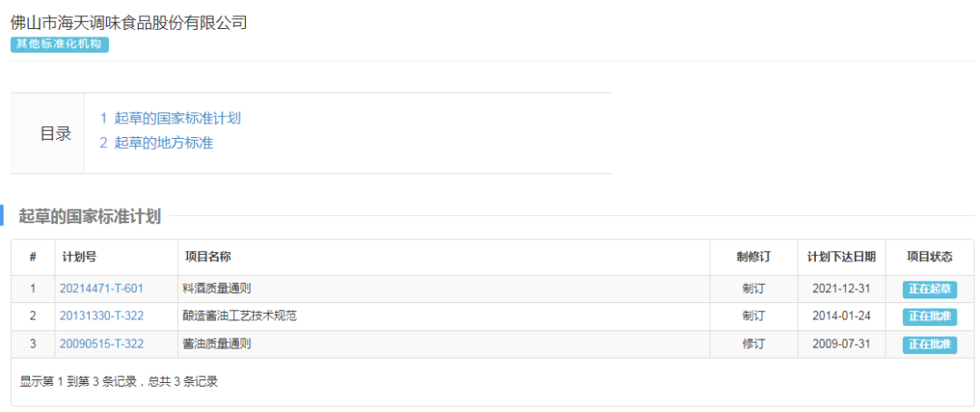
Task: Click the company title 佛山市海天调味食品股份有限公司
Action: coord(129,23)
